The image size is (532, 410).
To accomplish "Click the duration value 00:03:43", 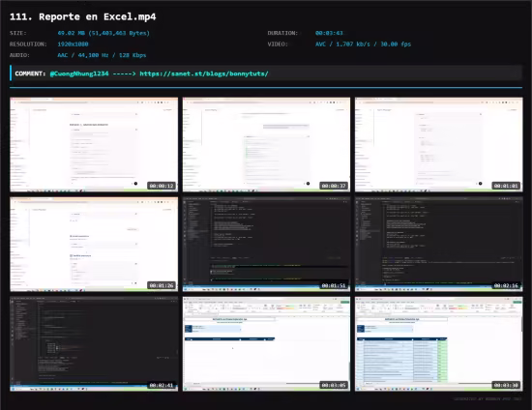I will (x=329, y=33).
